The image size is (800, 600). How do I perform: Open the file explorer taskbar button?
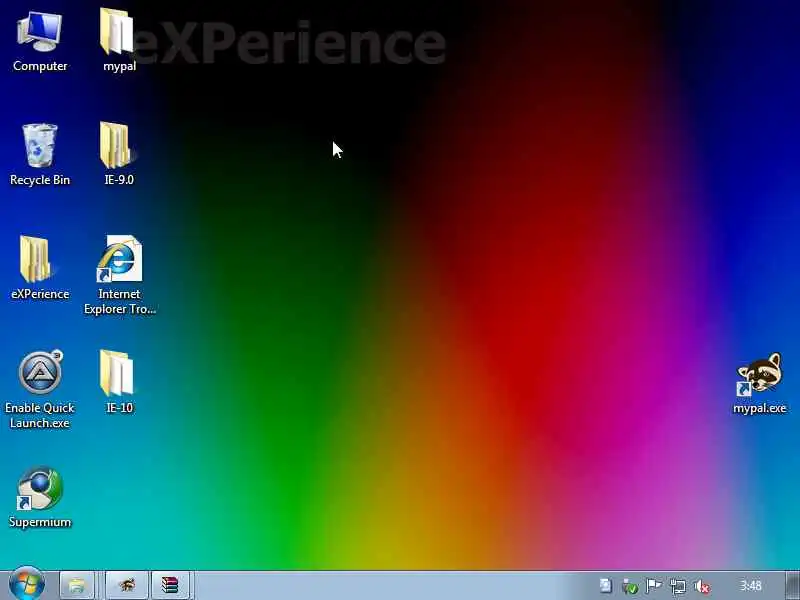77,585
